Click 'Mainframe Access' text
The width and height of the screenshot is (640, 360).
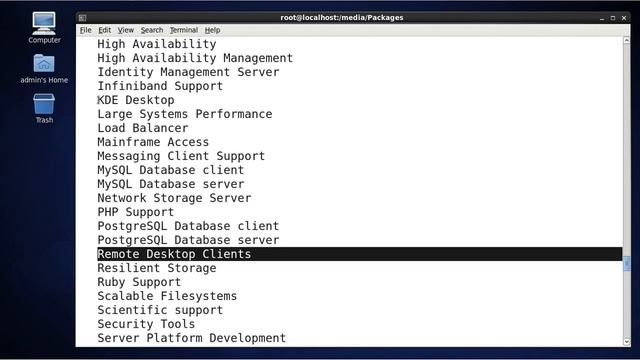coord(153,142)
